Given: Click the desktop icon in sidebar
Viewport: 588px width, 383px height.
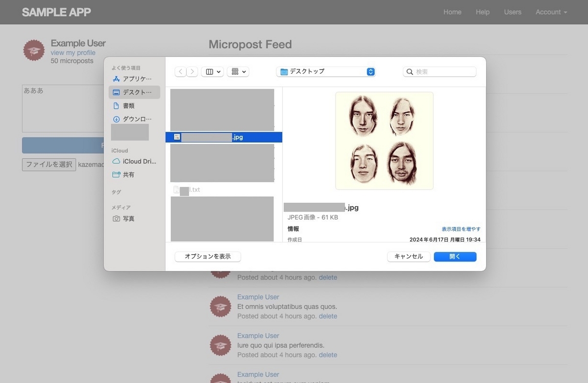Looking at the screenshot, I should click(x=116, y=92).
